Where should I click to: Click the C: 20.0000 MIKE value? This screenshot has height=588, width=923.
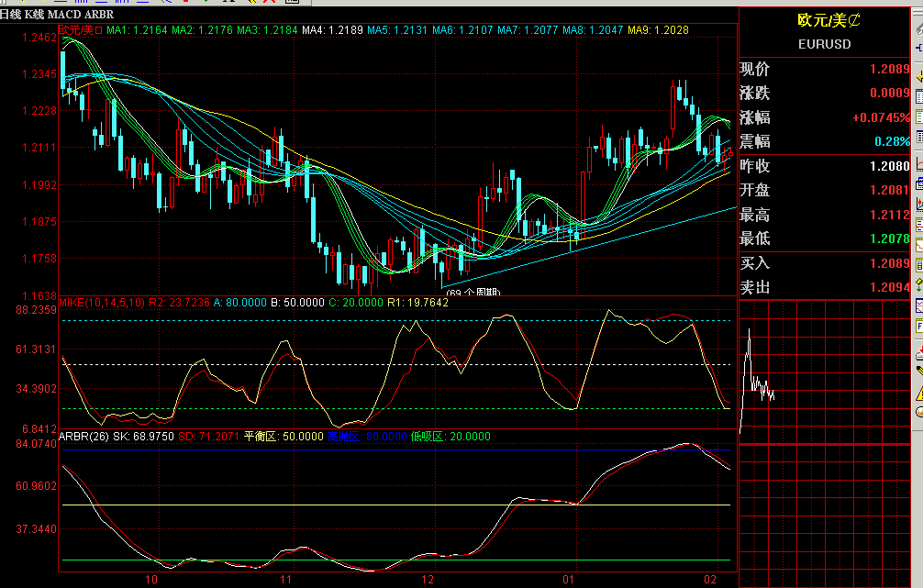356,303
